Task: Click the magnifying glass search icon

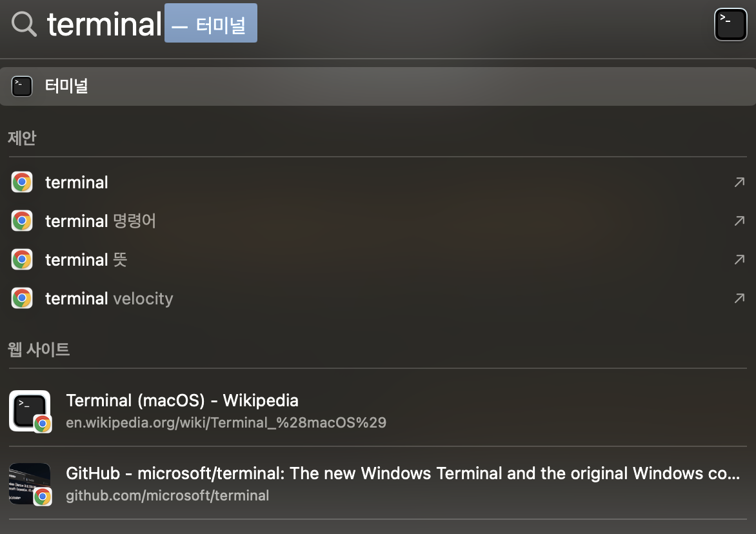Action: 23,23
